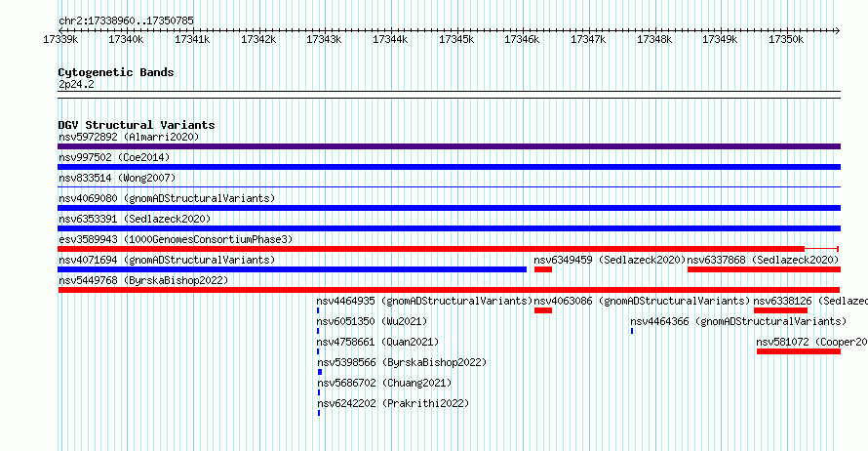
Task: Select the blue bar under nsv4069080
Action: [449, 208]
